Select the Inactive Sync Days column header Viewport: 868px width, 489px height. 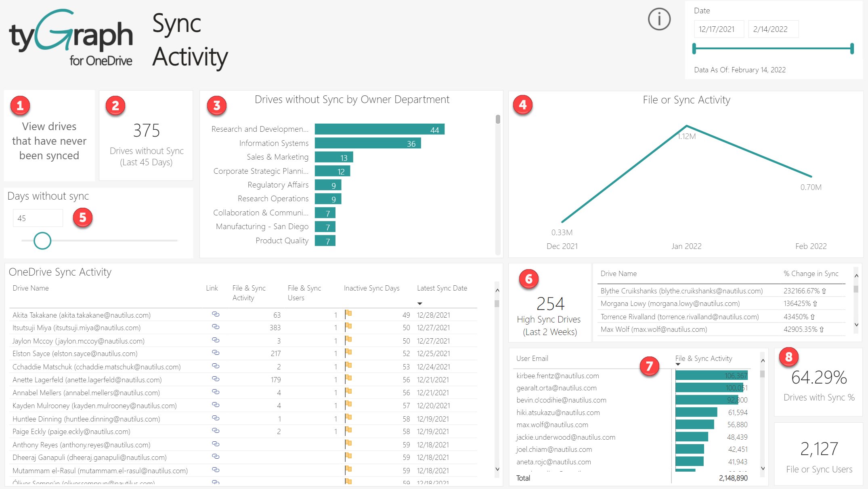point(371,288)
